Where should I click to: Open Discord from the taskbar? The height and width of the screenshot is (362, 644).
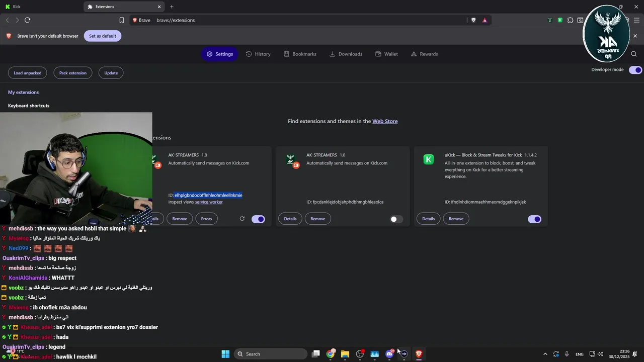(x=389, y=354)
